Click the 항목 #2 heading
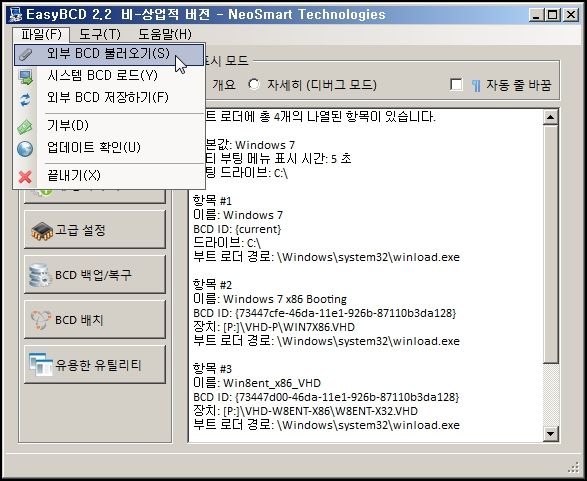This screenshot has width=587, height=481. (212, 285)
